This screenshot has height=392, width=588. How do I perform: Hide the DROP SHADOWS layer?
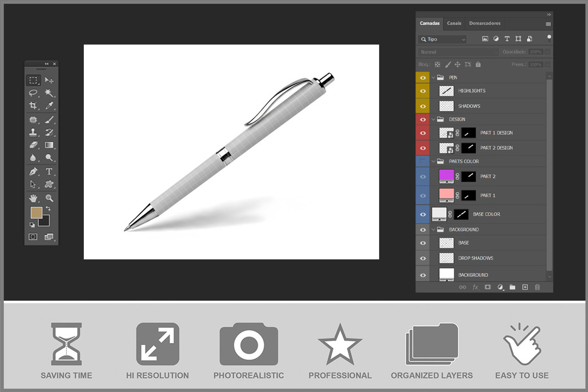pos(422,258)
